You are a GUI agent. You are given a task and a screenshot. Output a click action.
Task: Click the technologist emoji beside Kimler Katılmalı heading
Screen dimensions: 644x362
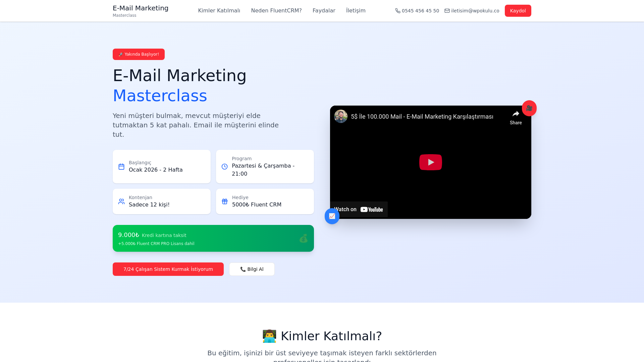tap(269, 336)
